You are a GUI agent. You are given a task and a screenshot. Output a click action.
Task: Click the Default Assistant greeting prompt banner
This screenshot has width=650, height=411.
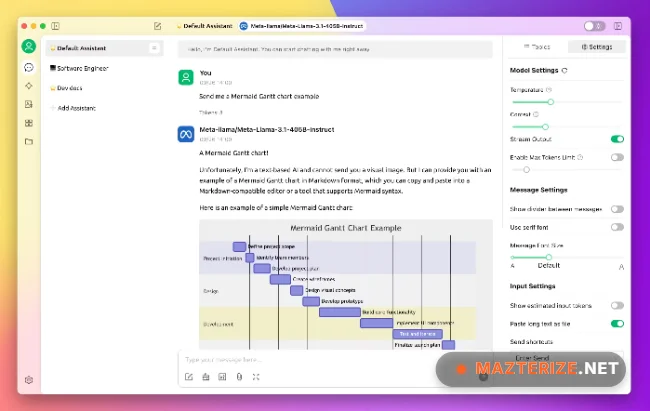tap(335, 49)
